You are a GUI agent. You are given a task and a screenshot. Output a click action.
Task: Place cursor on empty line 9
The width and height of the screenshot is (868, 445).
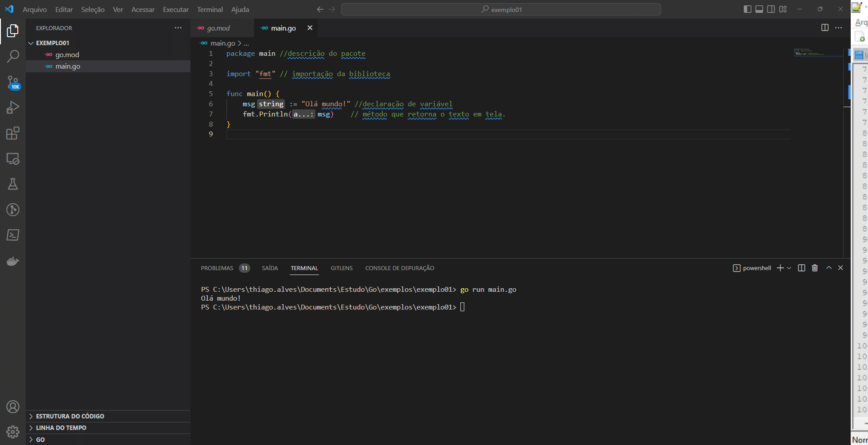pyautogui.click(x=508, y=134)
